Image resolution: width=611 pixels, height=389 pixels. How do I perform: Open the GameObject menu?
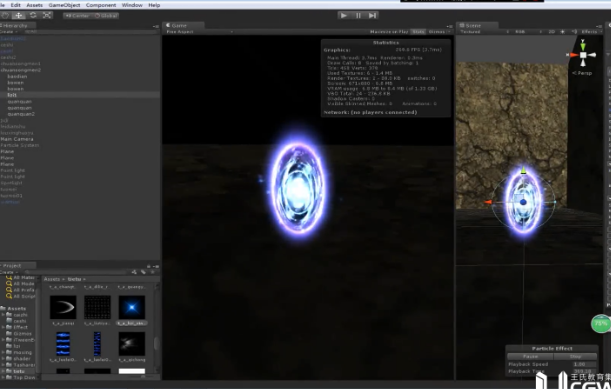point(64,5)
